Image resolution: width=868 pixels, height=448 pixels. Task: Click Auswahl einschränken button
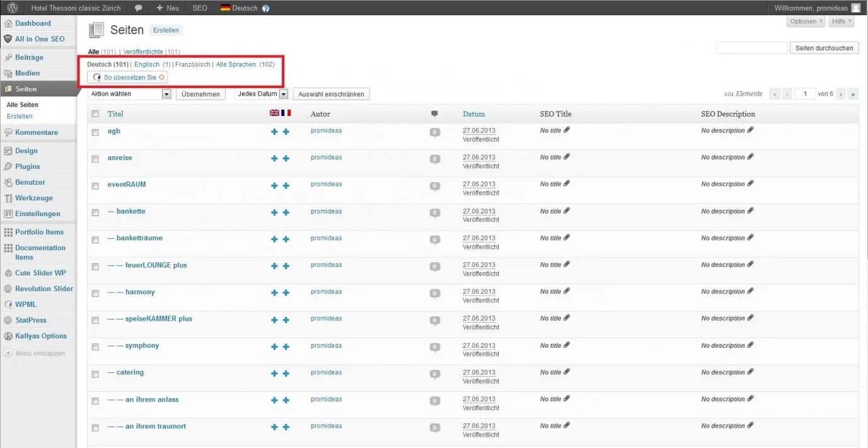[331, 94]
